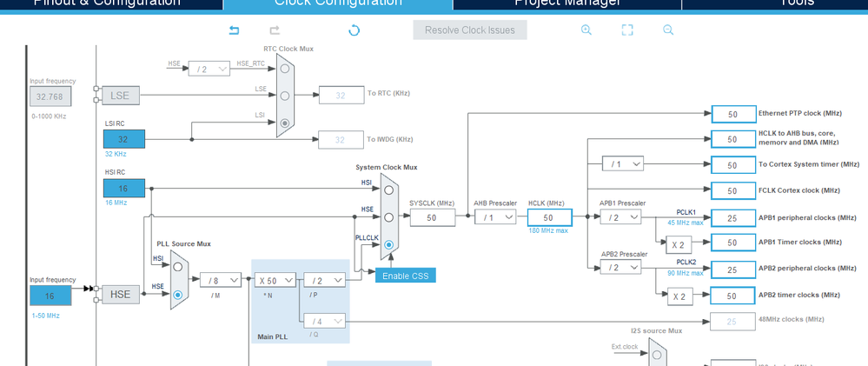Click the '45 MHz max' label
This screenshot has height=366, width=868.
tap(686, 223)
